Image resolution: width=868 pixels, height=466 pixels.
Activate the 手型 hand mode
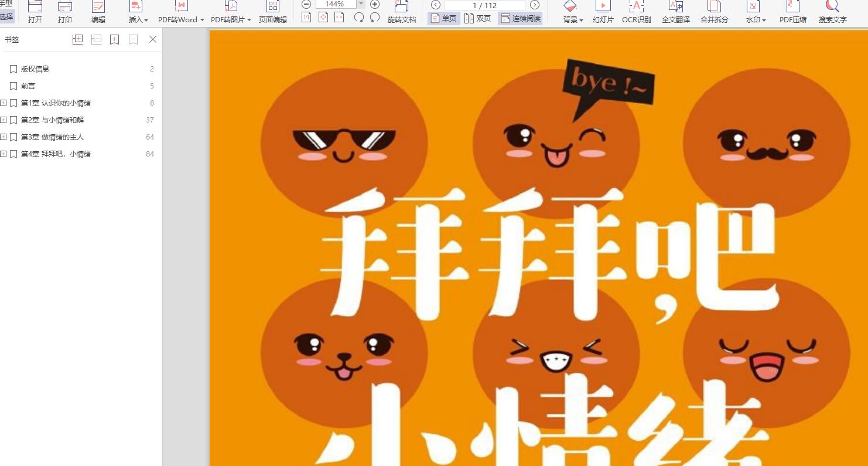(6, 4)
